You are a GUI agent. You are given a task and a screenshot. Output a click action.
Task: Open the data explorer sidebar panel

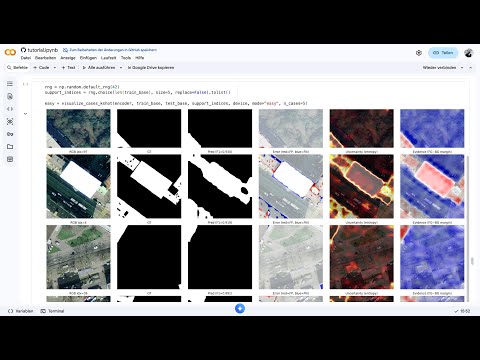pyautogui.click(x=10, y=122)
